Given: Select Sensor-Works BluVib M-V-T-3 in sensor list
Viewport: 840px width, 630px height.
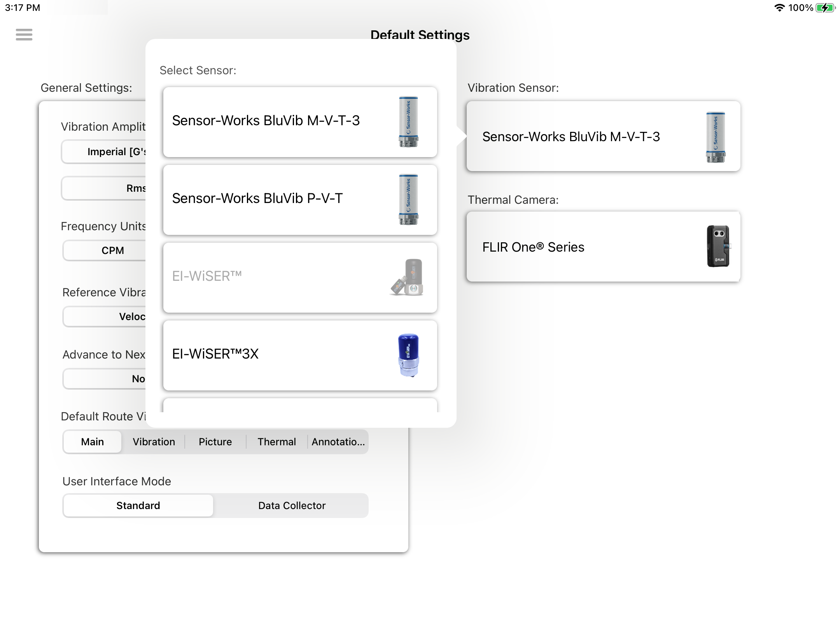Looking at the screenshot, I should [300, 122].
